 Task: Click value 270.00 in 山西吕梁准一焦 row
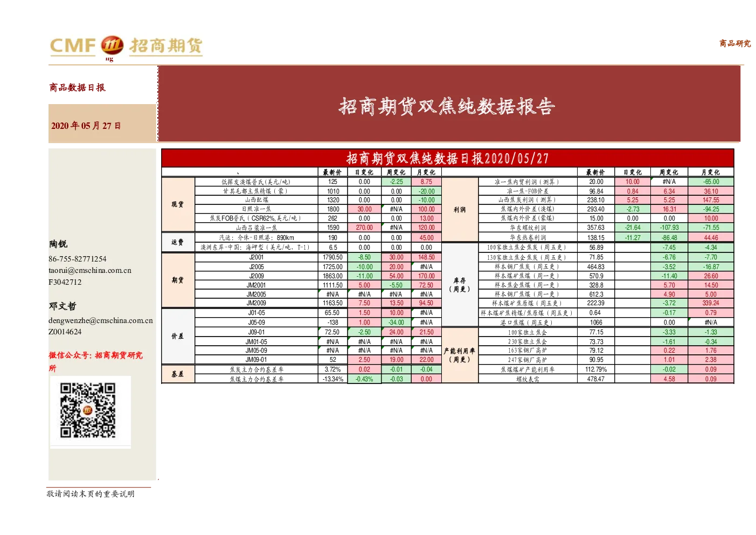click(364, 228)
